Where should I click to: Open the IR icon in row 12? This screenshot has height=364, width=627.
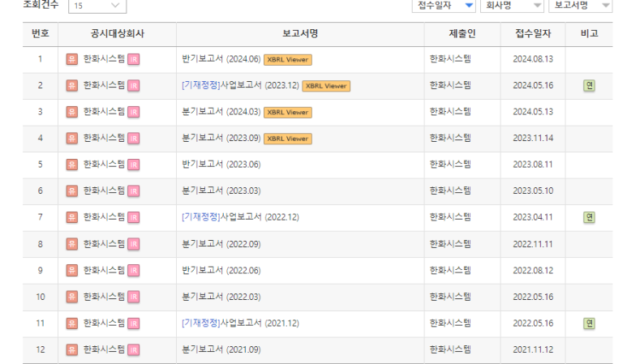134,350
